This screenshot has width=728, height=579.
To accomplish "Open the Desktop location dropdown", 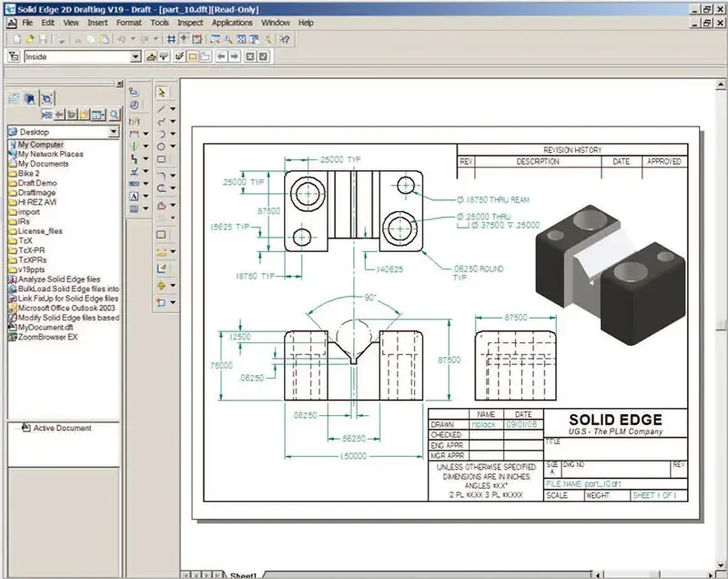I will coord(113,132).
